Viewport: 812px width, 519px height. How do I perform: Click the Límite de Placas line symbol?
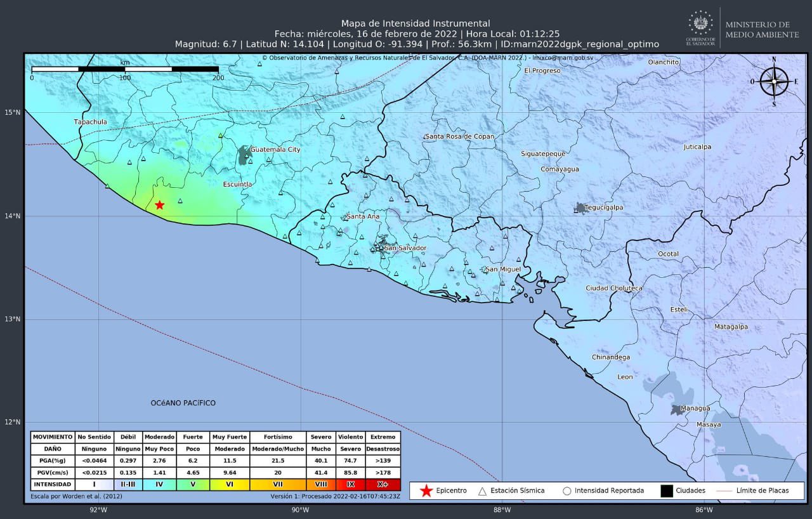pyautogui.click(x=724, y=490)
